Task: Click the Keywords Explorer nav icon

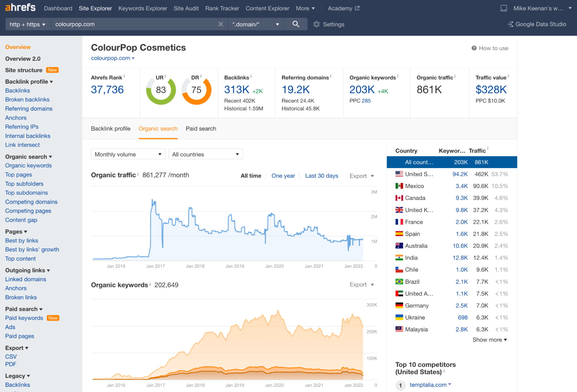Action: click(x=141, y=8)
